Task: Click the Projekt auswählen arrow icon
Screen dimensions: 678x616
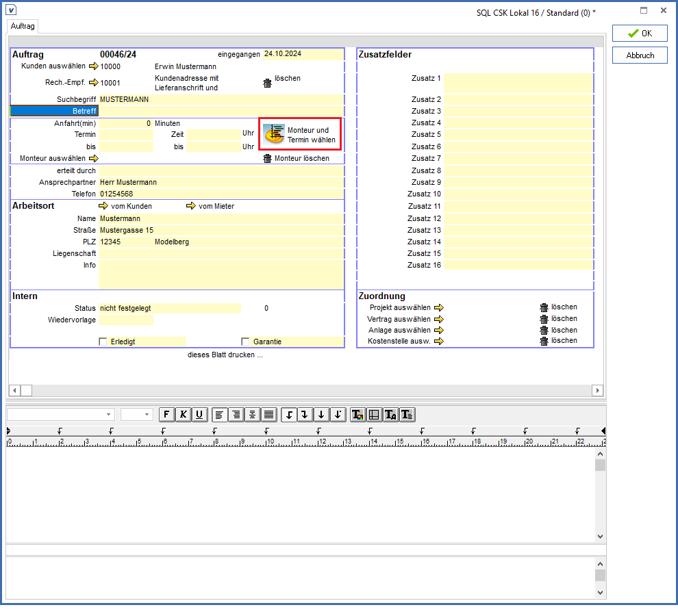Action: (438, 308)
